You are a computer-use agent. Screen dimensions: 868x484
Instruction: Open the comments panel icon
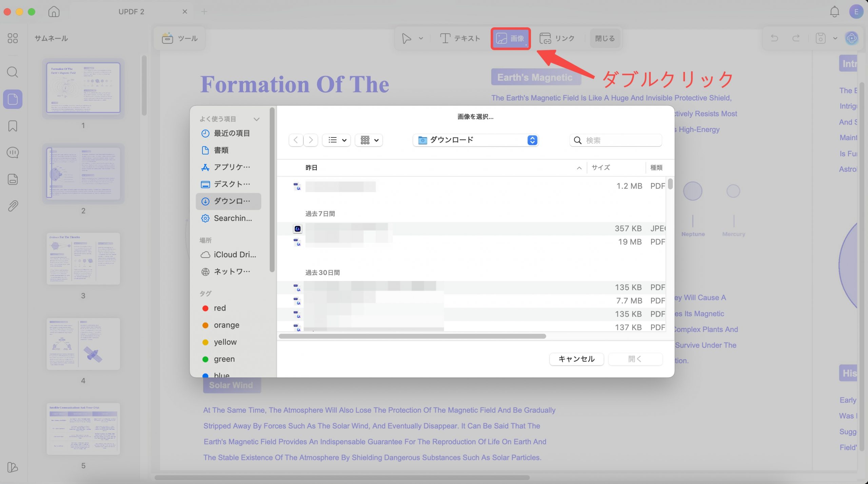pos(13,152)
